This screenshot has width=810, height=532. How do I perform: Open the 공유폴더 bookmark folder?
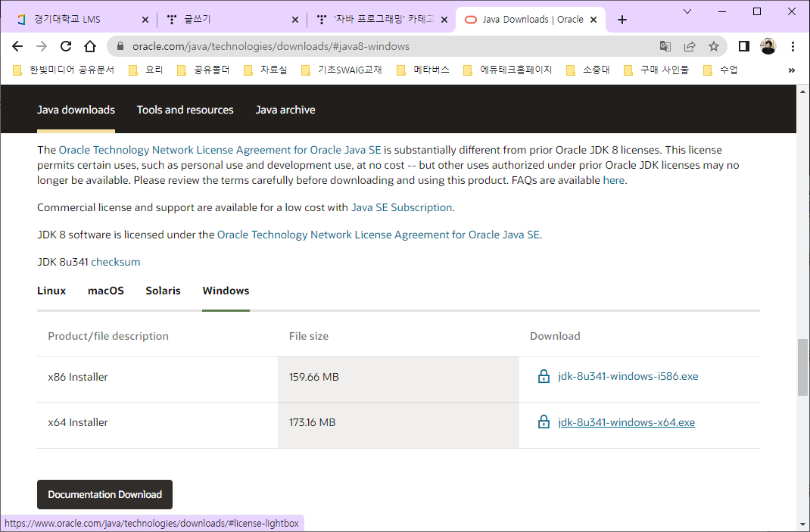(203, 70)
